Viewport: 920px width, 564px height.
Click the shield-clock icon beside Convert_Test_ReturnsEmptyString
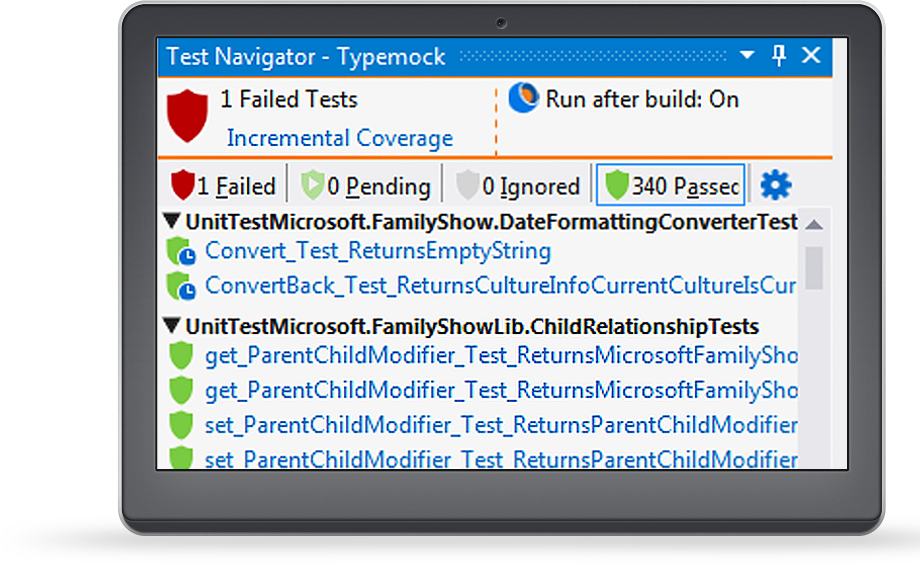(x=181, y=251)
